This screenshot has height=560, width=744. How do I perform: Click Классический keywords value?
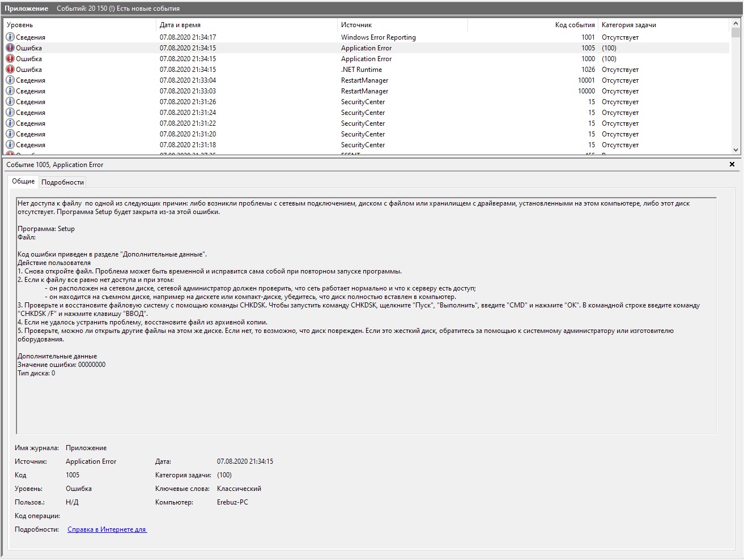239,489
